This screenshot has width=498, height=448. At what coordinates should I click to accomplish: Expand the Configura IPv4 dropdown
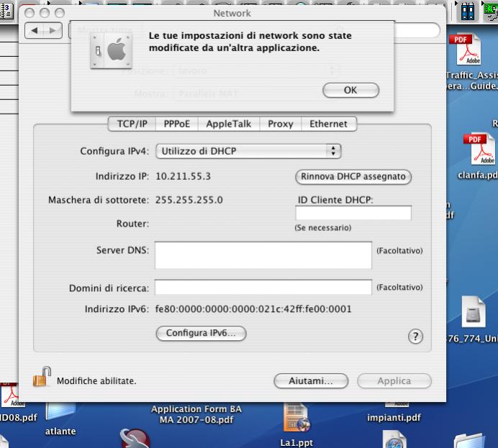click(248, 151)
